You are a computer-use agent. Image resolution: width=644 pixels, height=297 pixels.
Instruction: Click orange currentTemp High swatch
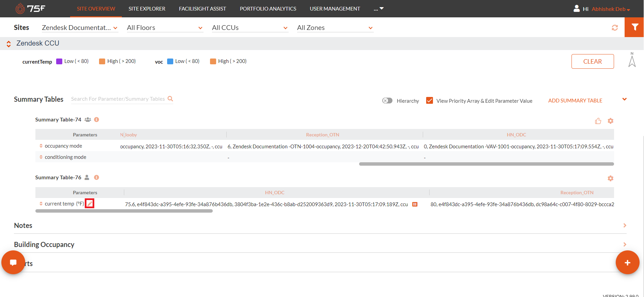(x=102, y=61)
